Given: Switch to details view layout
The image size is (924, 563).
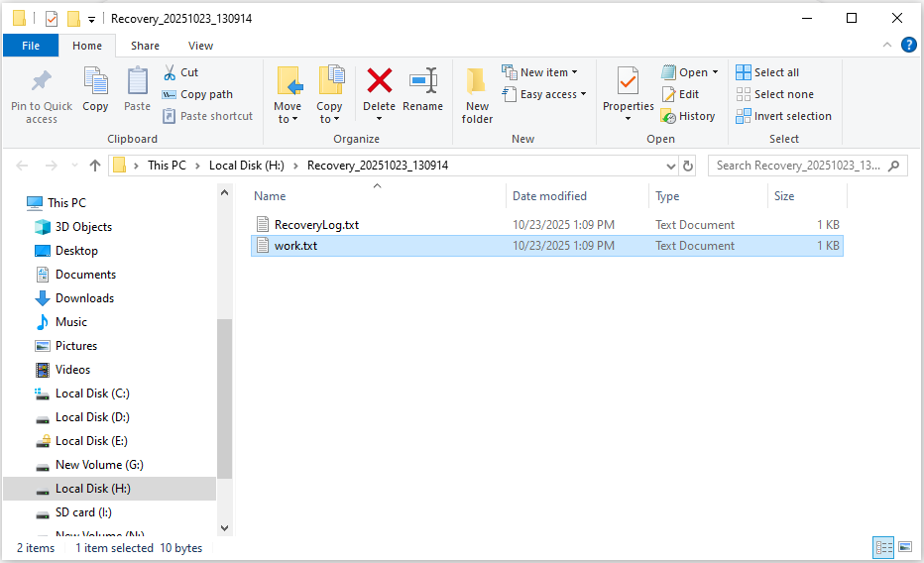Looking at the screenshot, I should point(882,547).
